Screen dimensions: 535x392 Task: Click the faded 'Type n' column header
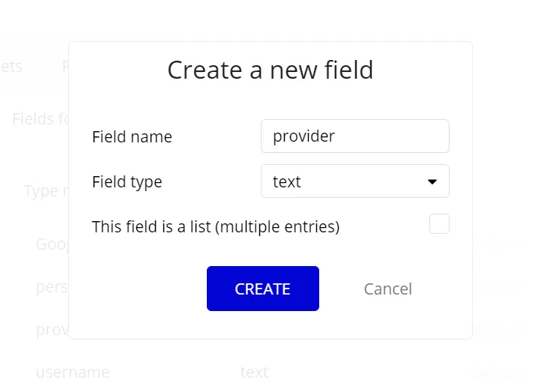click(46, 191)
